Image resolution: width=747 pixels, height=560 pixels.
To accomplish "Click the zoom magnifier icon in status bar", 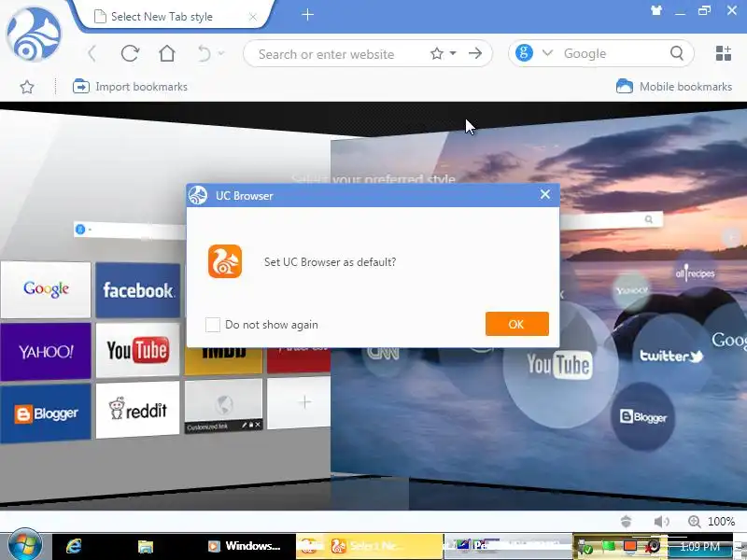I will pyautogui.click(x=694, y=522).
